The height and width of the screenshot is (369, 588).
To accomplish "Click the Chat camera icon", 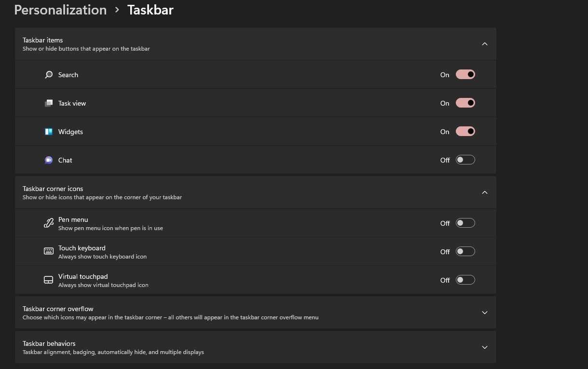I will pyautogui.click(x=49, y=160).
